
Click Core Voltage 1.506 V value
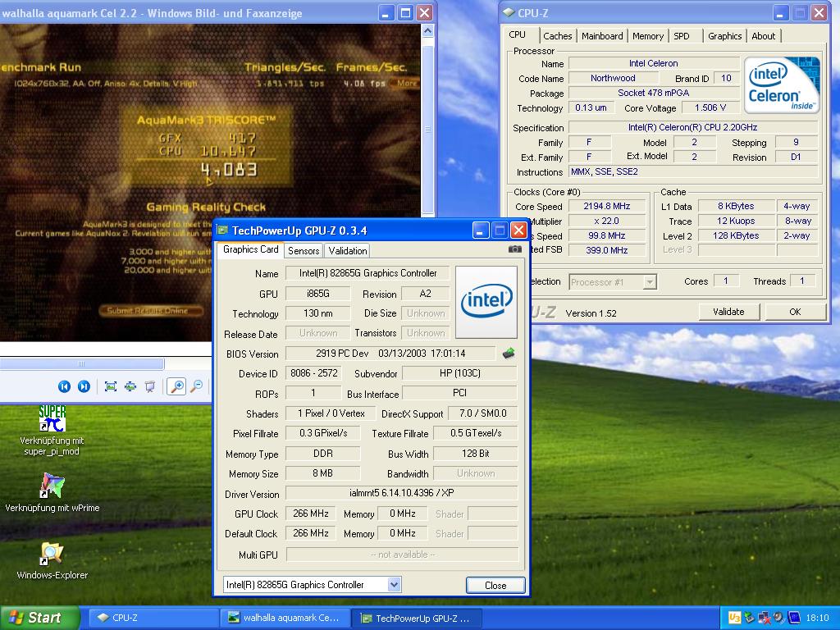(710, 107)
